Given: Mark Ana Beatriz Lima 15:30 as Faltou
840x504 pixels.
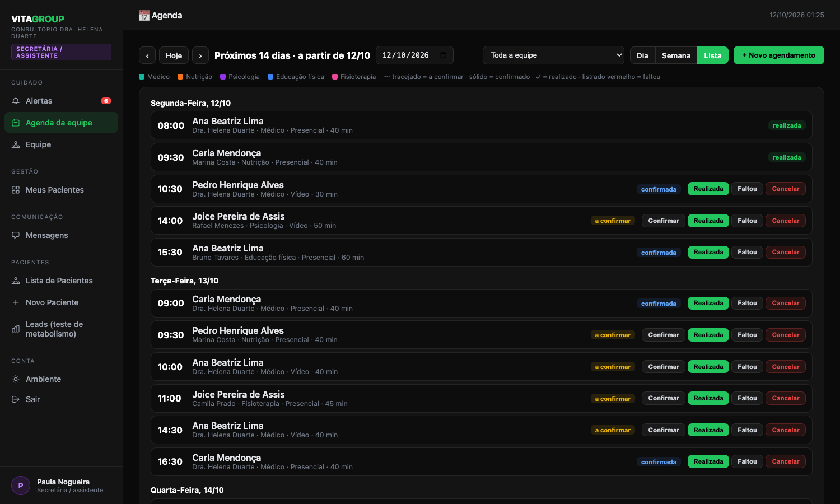Looking at the screenshot, I should coord(747,252).
